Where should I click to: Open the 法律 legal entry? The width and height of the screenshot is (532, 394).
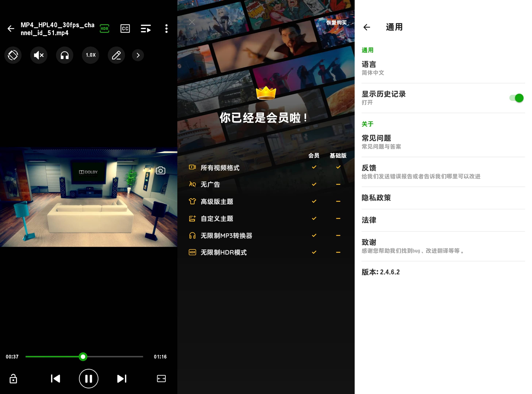coord(443,220)
